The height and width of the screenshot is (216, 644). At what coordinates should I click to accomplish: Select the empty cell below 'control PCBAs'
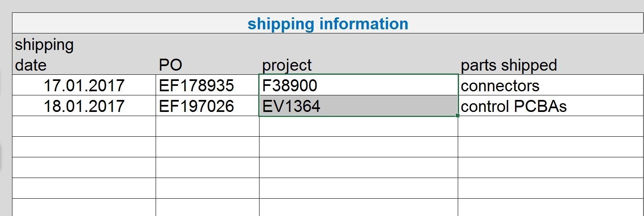[x=550, y=126]
